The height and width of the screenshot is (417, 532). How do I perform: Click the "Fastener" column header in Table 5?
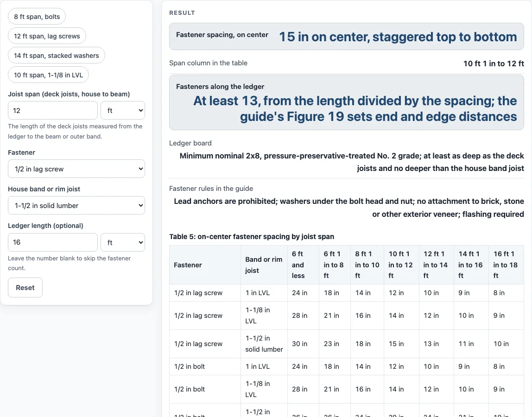[x=205, y=265]
